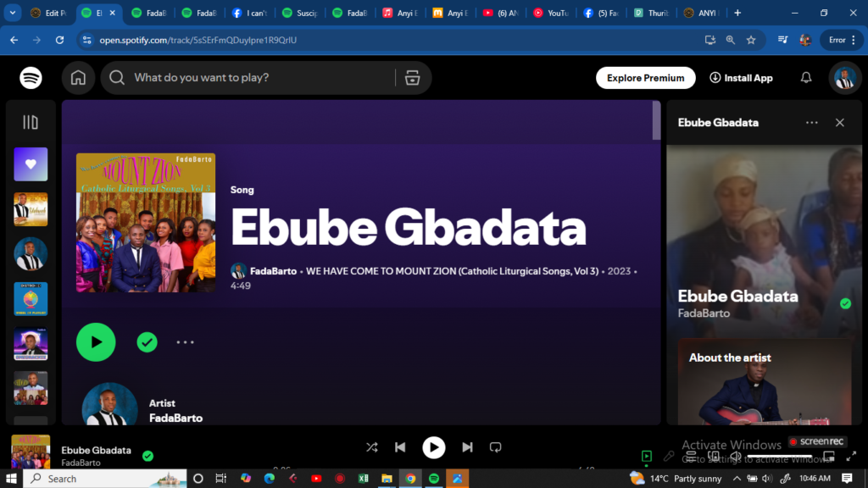Adjust the Spotify volume slider
This screenshot has width=868, height=488.
coord(780,457)
